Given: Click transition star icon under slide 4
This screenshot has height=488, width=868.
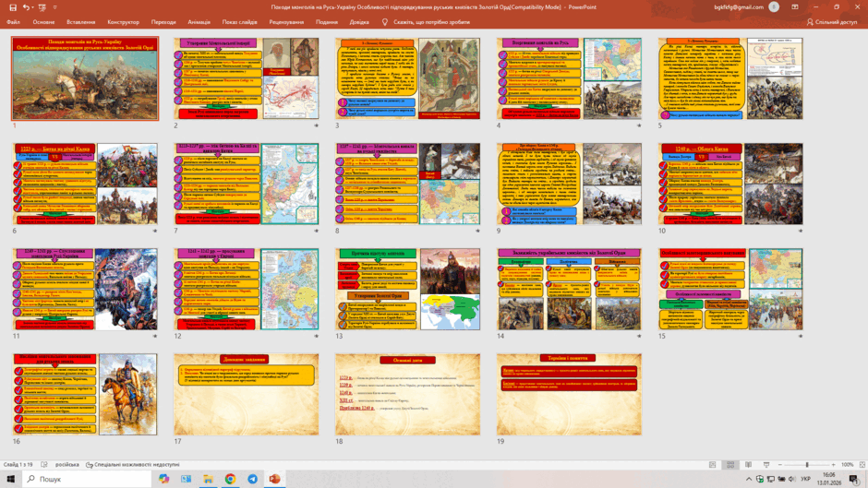Looking at the screenshot, I should tap(639, 125).
